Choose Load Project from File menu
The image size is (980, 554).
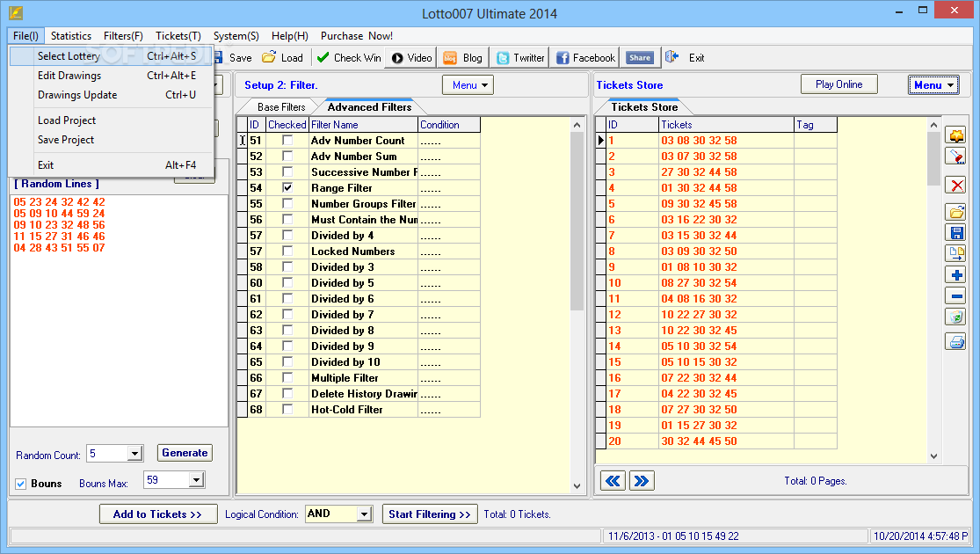pyautogui.click(x=112, y=120)
